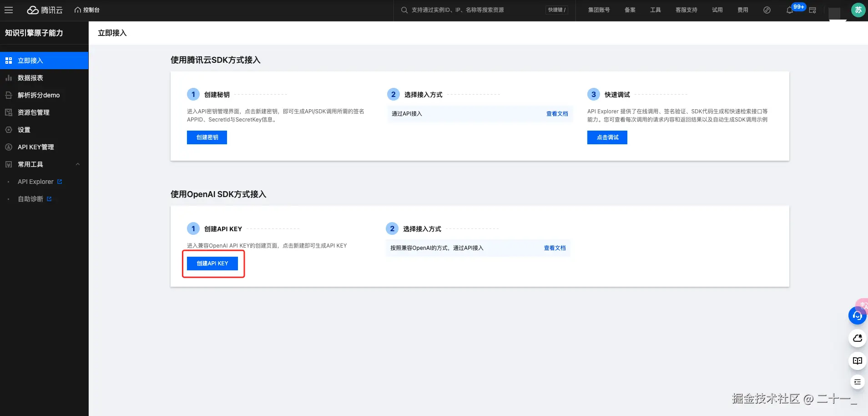Click the 设置 gear icon

(9, 130)
